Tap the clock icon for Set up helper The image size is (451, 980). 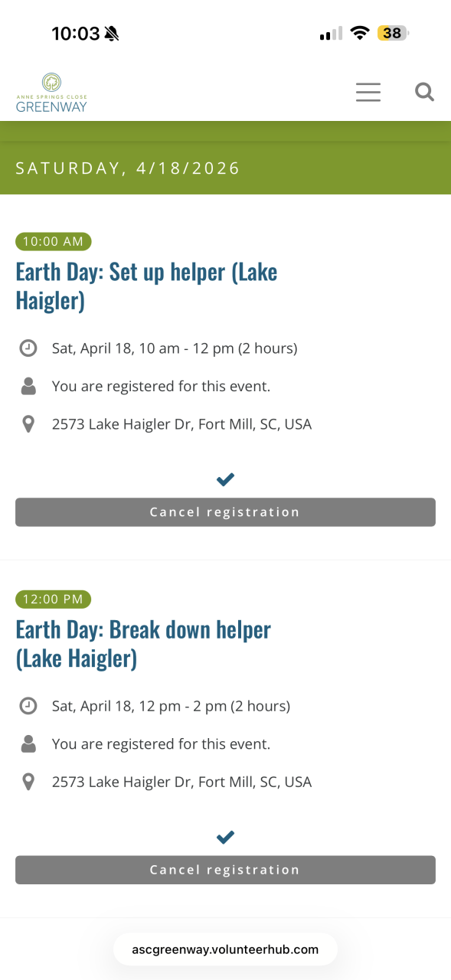[x=28, y=348]
